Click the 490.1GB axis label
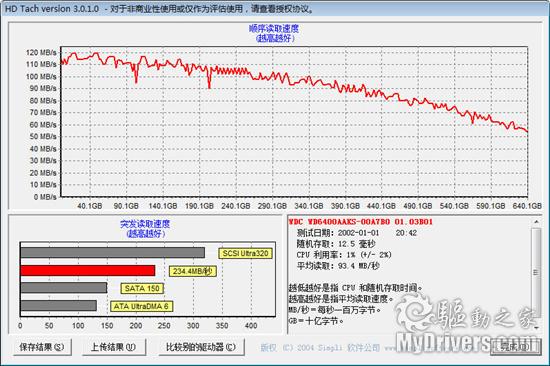Screen dimensions: 550x366 (418, 206)
